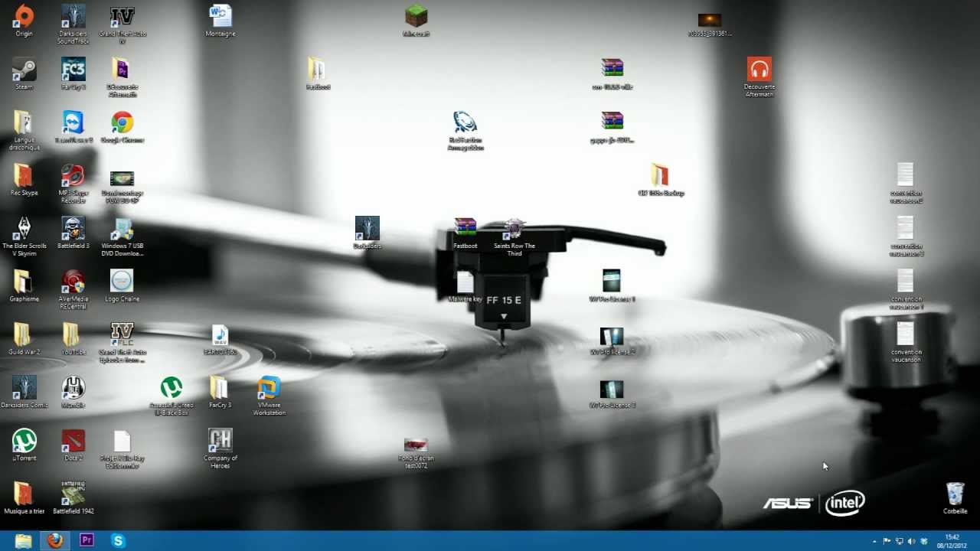Launch GTA Episodes from Liberty City
This screenshot has height=551, width=980.
122,334
